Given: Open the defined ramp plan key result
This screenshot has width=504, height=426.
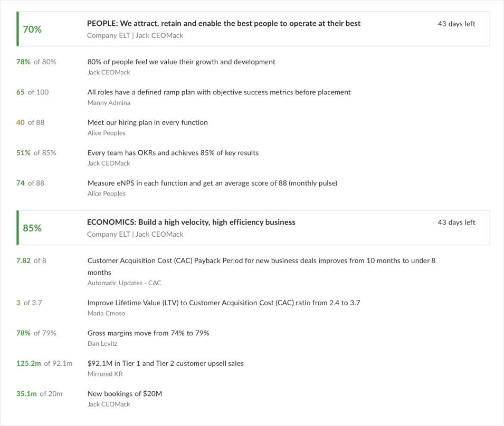Looking at the screenshot, I should (219, 92).
